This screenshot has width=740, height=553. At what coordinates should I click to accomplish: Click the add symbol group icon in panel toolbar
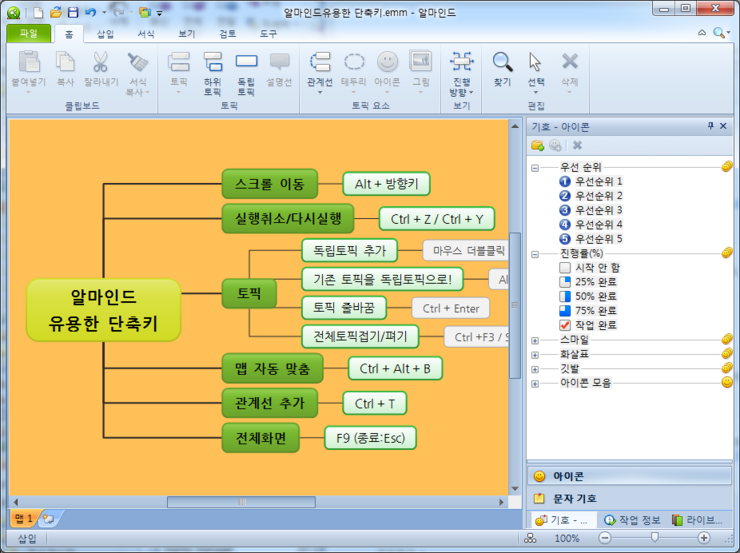coord(538,145)
